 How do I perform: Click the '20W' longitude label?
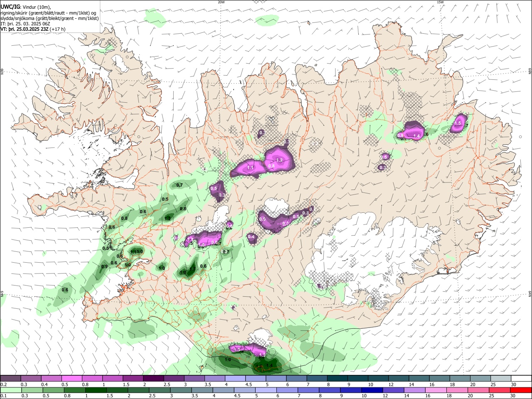click(x=221, y=2)
